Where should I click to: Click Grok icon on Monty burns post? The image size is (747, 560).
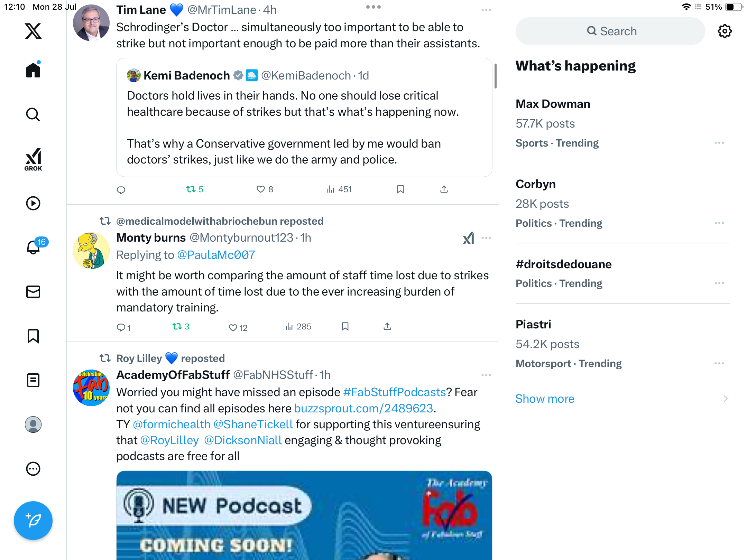(468, 238)
